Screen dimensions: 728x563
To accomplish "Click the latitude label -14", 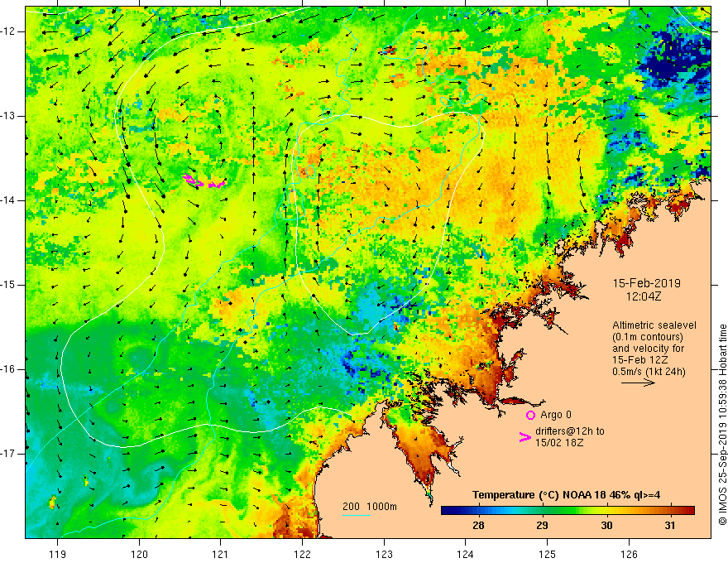I will (9, 200).
